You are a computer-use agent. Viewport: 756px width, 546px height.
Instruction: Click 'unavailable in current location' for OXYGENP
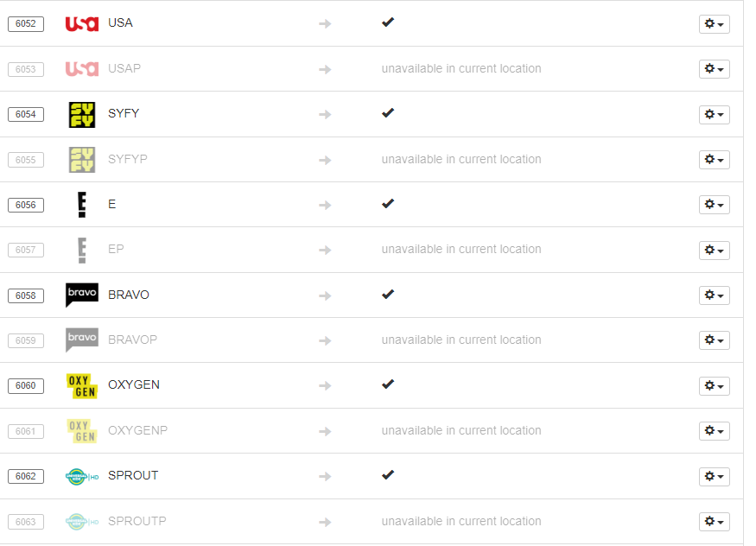[x=461, y=430]
